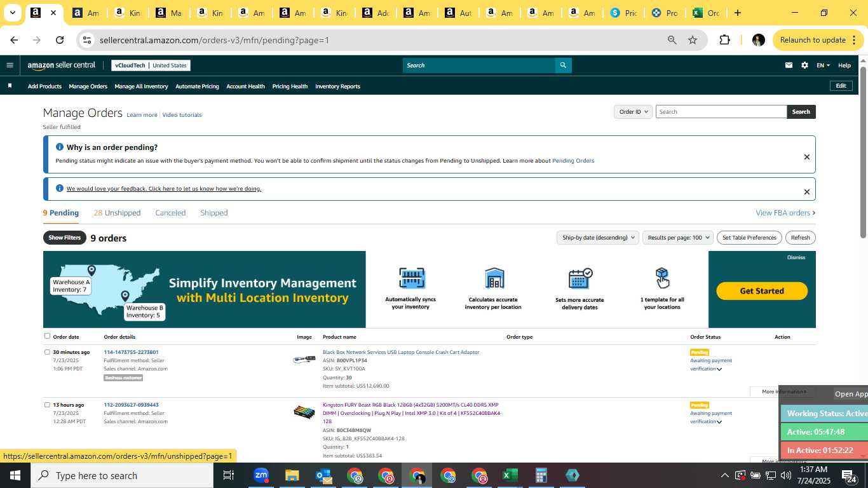Switch to the Canceled orders tab
Screen dimensions: 868x488
tap(170, 213)
